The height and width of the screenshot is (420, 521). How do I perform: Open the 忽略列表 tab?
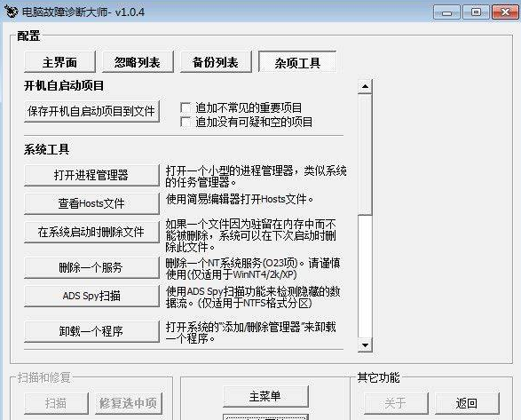point(138,62)
